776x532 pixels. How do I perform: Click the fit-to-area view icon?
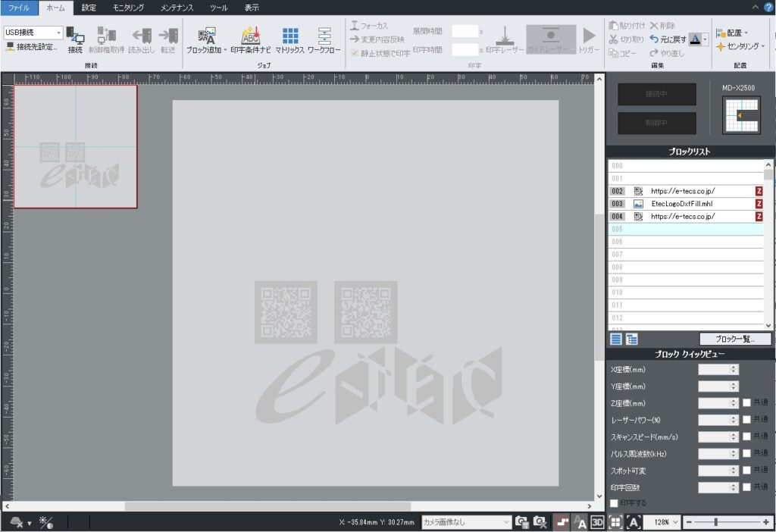coord(615,521)
